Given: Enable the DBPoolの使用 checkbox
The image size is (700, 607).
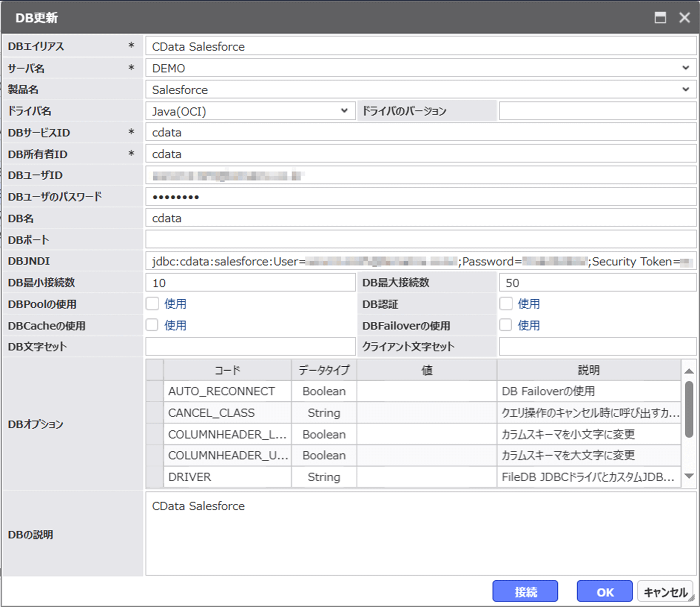Looking at the screenshot, I should (x=152, y=304).
